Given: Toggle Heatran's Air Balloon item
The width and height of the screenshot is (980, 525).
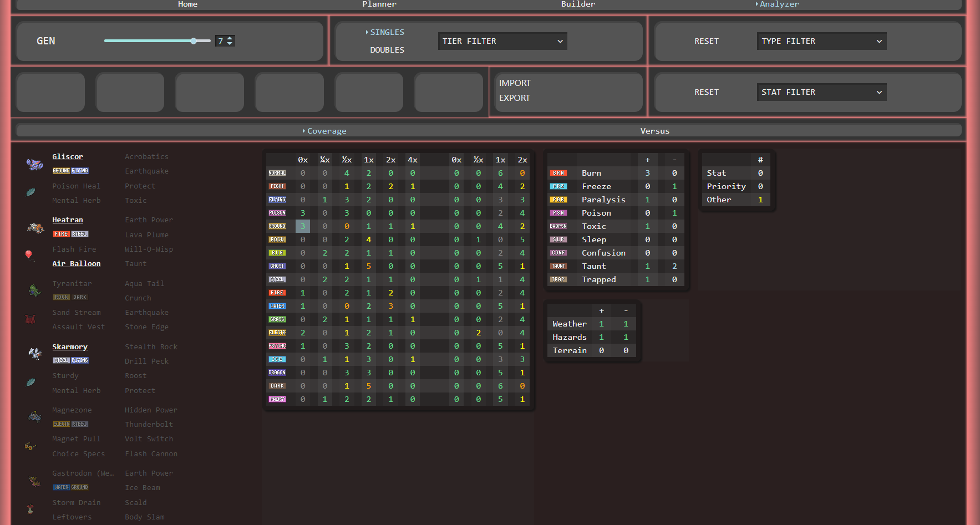Looking at the screenshot, I should tap(77, 264).
